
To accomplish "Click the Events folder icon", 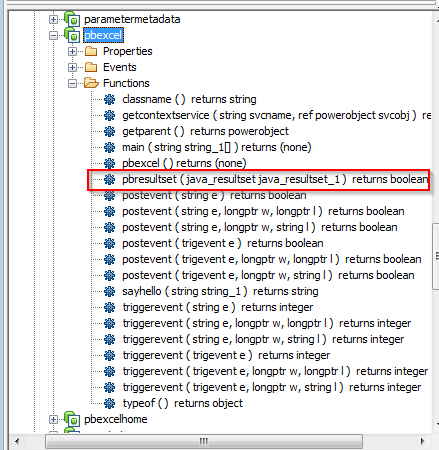I will point(91,67).
